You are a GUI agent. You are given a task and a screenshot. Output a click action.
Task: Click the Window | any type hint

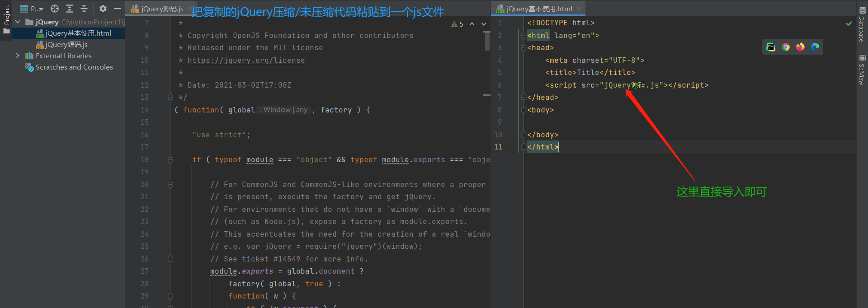(283, 110)
